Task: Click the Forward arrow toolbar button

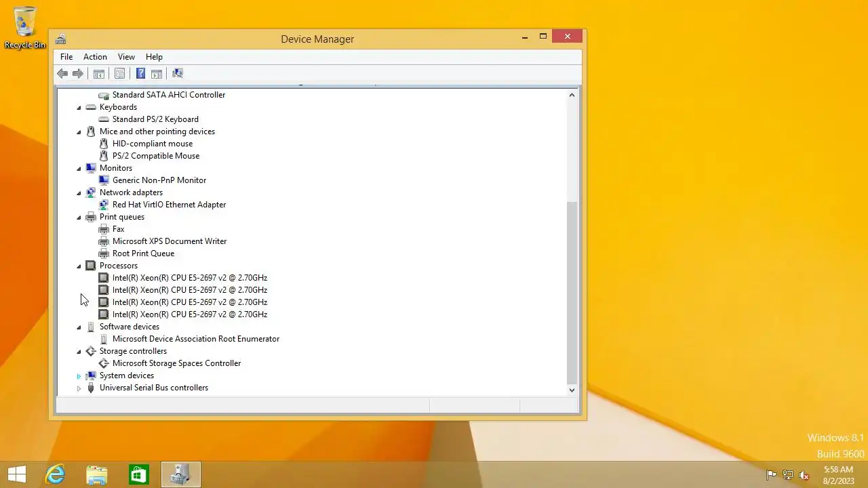Action: [78, 74]
